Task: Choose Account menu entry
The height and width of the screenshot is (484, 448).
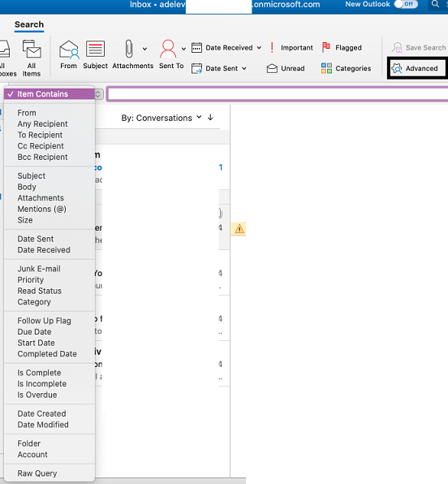Action: [x=50, y=455]
